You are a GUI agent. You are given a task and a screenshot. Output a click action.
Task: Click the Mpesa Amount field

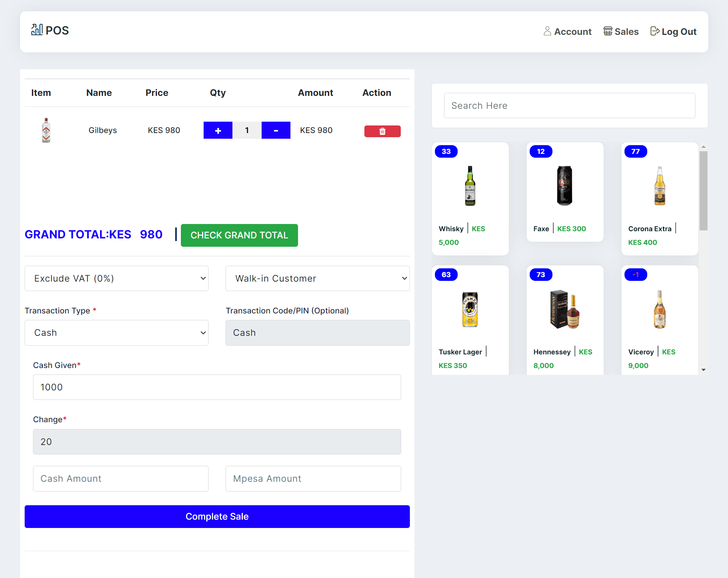313,479
